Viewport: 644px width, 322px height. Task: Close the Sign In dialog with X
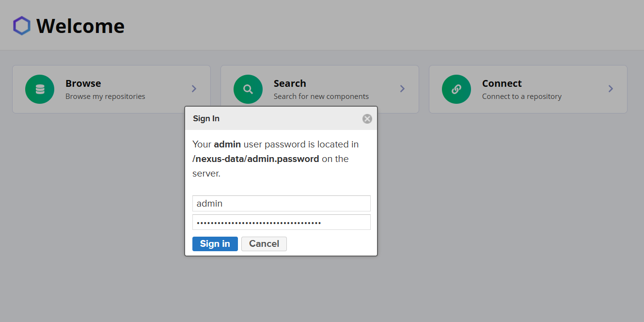pos(367,119)
